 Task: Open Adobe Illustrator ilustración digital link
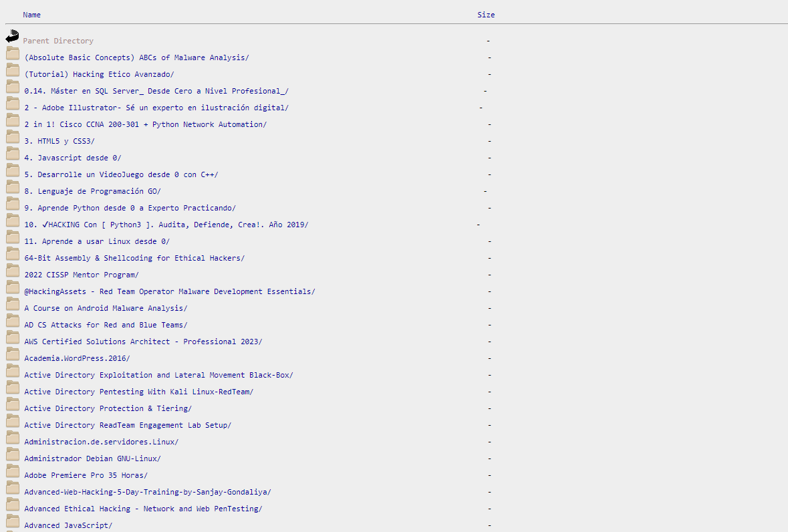(x=156, y=108)
